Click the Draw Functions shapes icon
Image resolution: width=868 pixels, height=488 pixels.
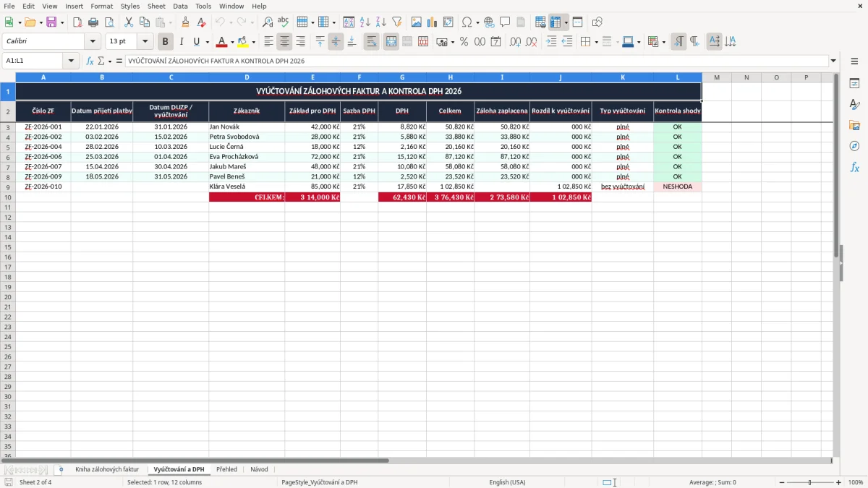click(x=597, y=22)
